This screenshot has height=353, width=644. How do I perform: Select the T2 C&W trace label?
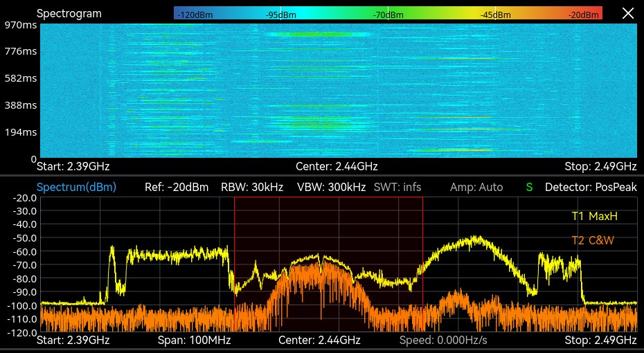click(593, 240)
